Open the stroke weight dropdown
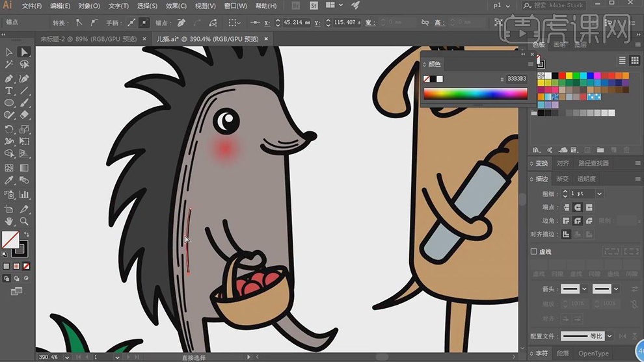 click(x=599, y=194)
